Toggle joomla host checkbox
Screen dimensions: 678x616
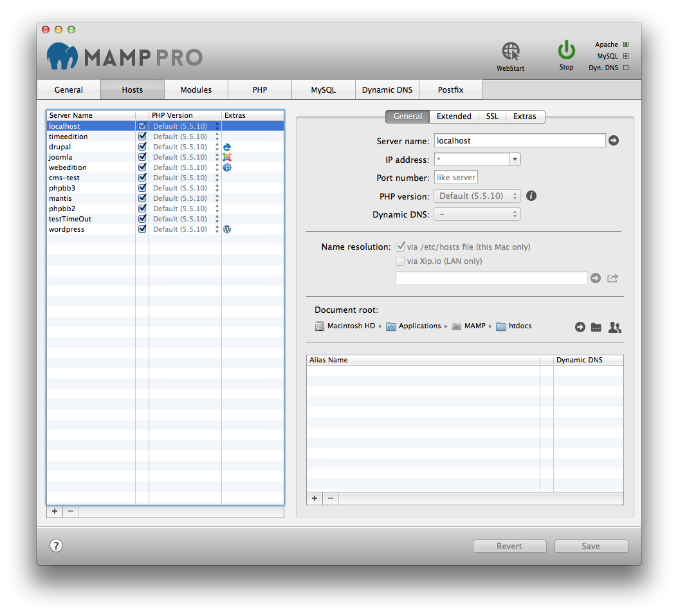(142, 157)
